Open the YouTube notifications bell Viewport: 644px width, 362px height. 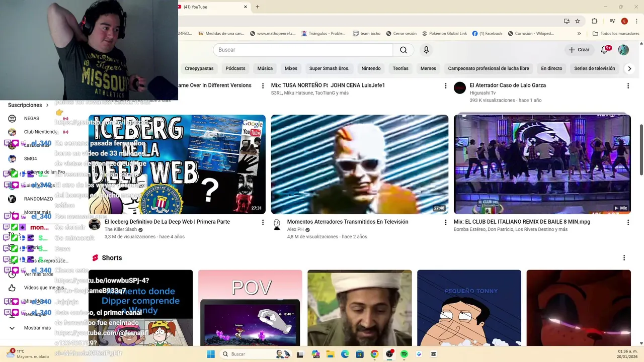pos(604,50)
